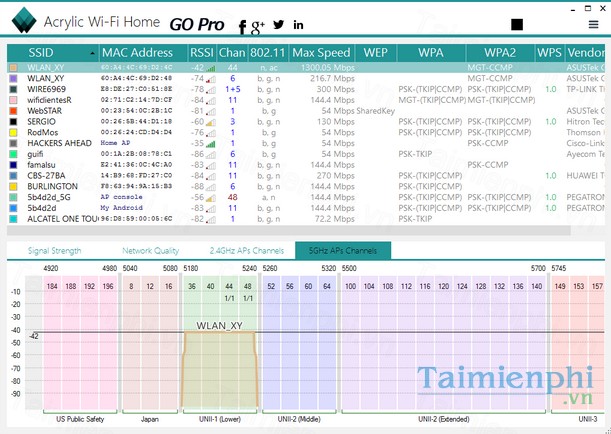Click the purple color swatch for WLAN_XY channel 6
611x434 pixels.
point(13,79)
